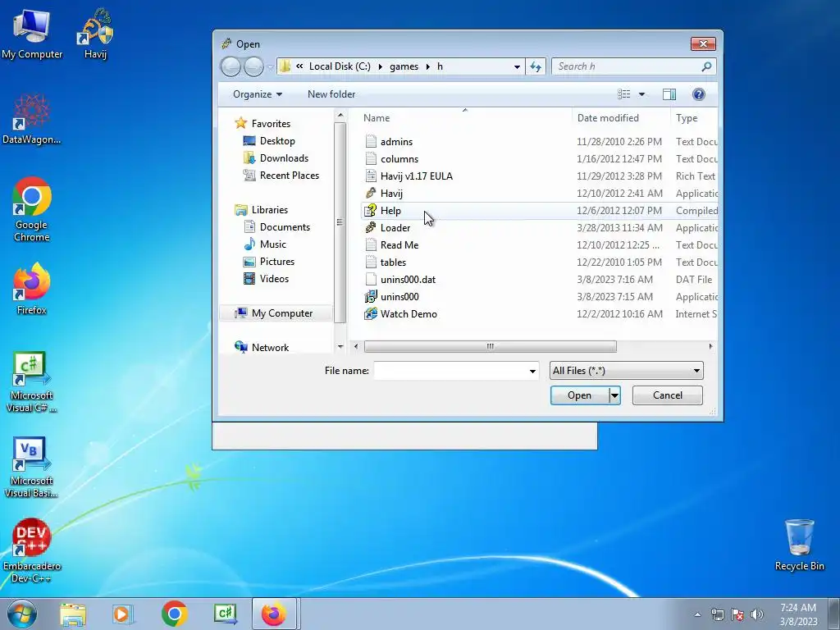Image resolution: width=840 pixels, height=630 pixels.
Task: Switch to Firefox in the taskbar
Action: (x=274, y=614)
